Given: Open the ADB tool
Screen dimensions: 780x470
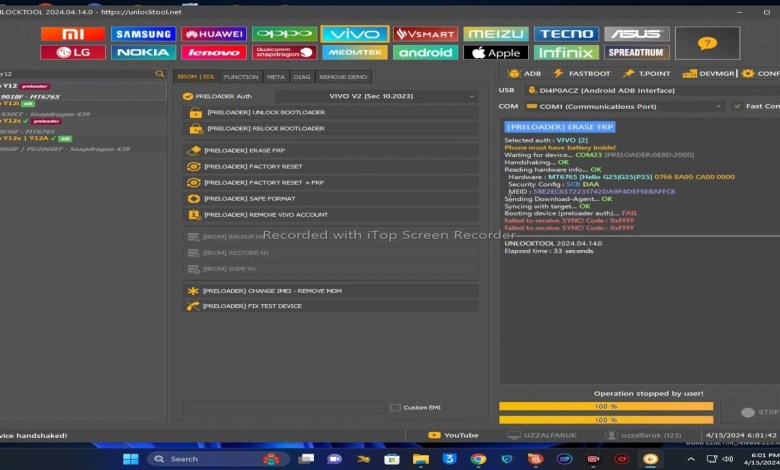Looking at the screenshot, I should pyautogui.click(x=524, y=73).
